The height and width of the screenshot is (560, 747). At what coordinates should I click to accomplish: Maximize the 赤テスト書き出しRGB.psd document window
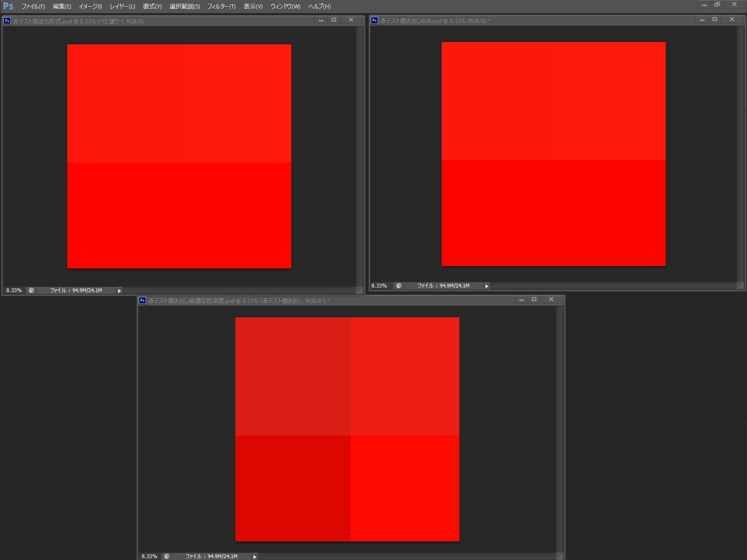coord(715,20)
